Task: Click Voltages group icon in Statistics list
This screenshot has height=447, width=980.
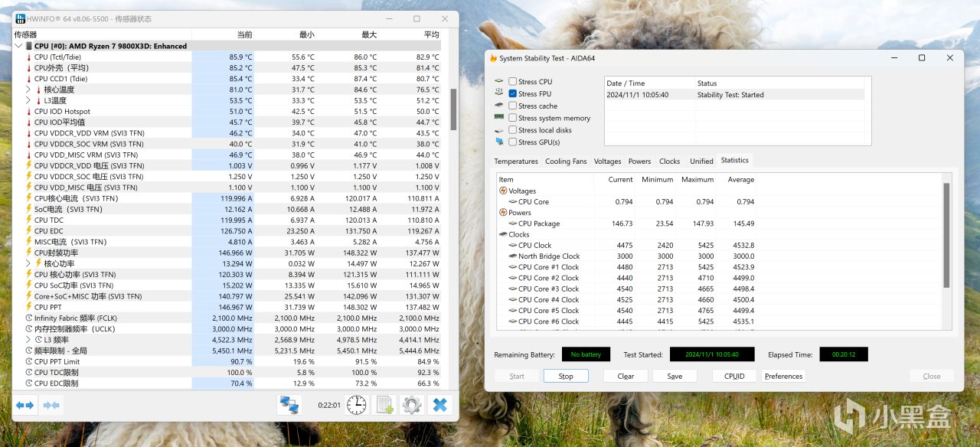Action: click(503, 191)
